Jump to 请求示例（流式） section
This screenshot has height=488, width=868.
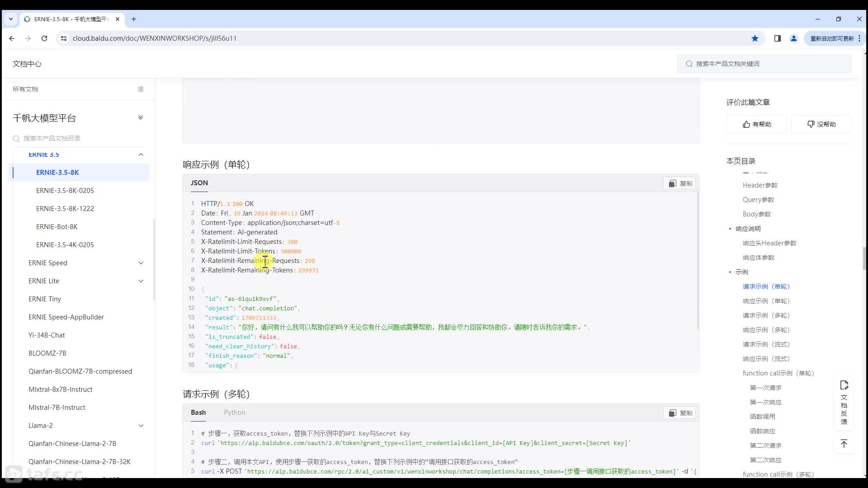766,344
